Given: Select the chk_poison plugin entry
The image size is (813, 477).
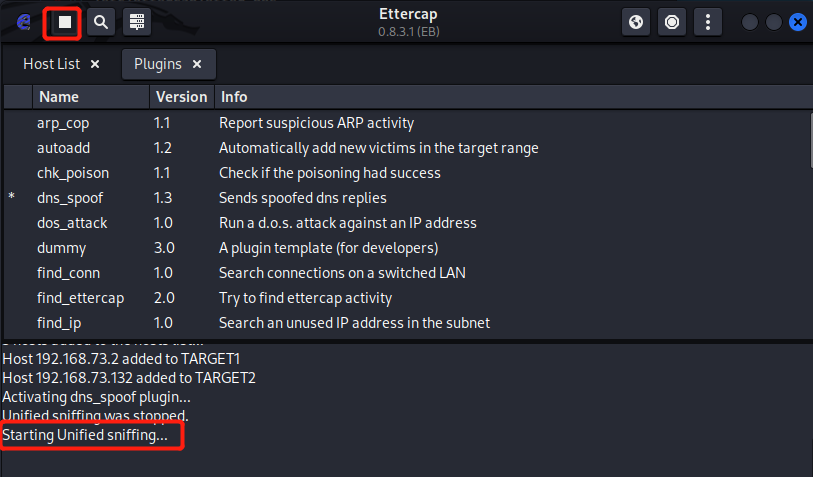Looking at the screenshot, I should [73, 173].
